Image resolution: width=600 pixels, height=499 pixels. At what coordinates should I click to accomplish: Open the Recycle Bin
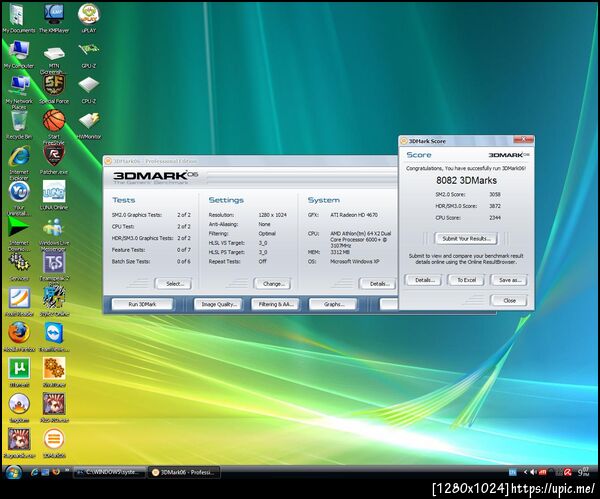[19, 125]
